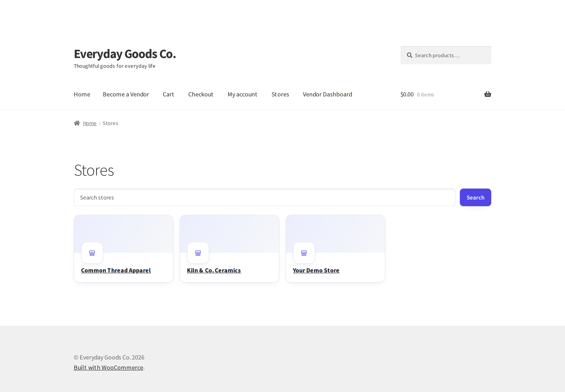565x392 pixels.
Task: Go to the Checkout page
Action: click(x=201, y=94)
